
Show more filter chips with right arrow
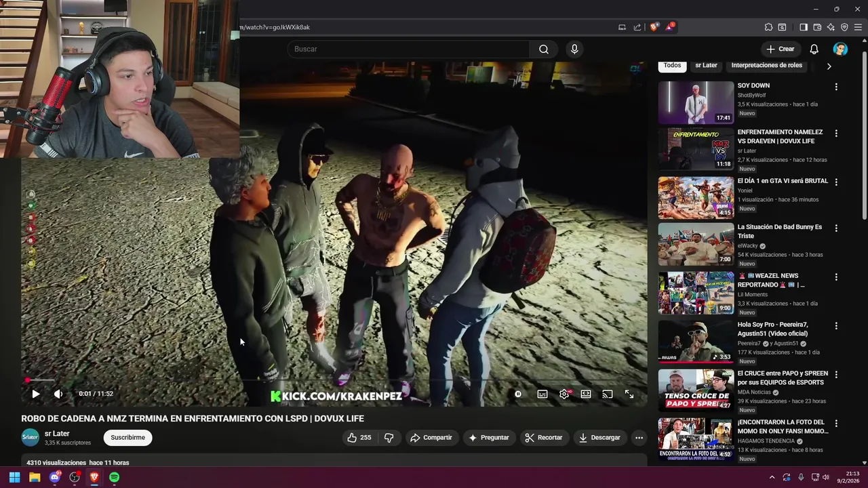point(829,66)
